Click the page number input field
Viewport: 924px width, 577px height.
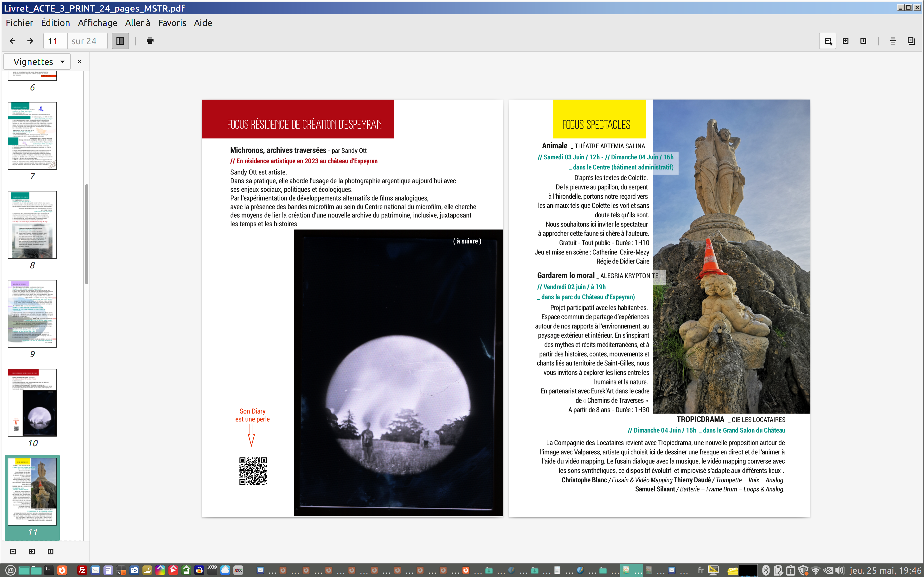[55, 41]
